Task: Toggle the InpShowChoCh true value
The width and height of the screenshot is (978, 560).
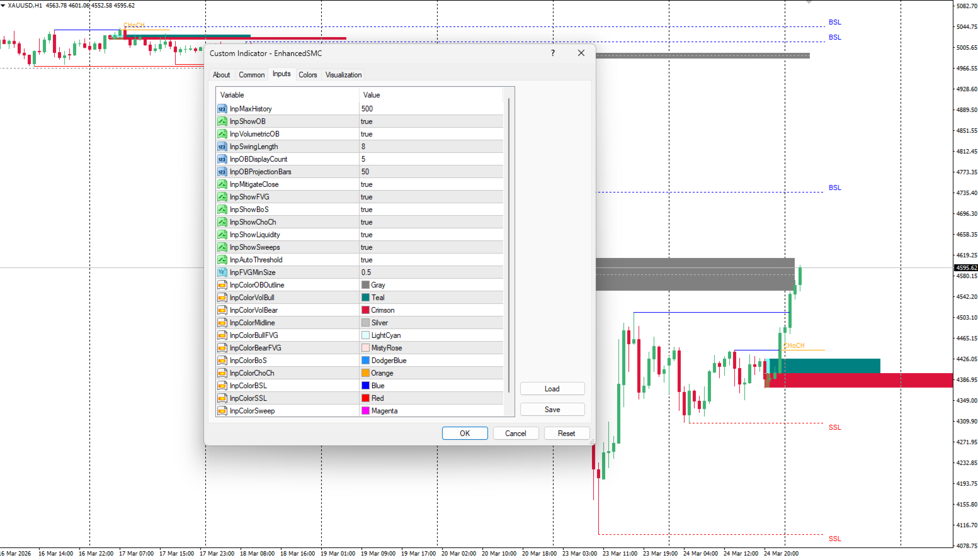Action: coord(431,222)
